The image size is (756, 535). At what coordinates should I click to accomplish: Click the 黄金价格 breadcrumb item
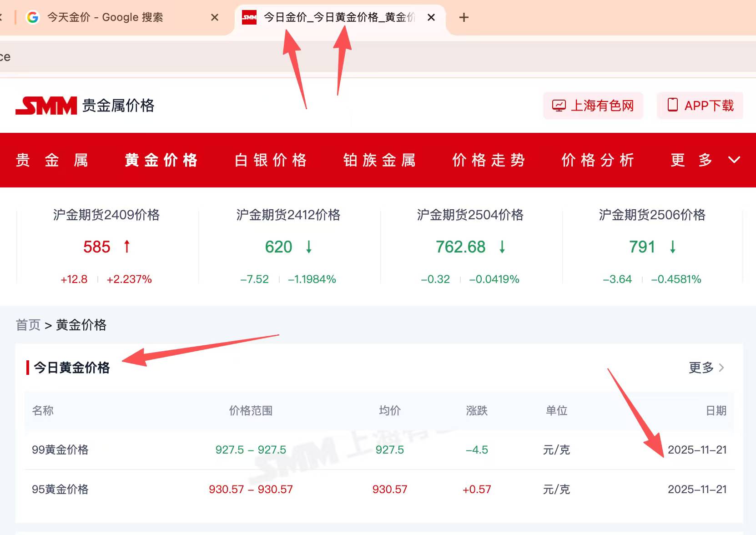tap(81, 325)
